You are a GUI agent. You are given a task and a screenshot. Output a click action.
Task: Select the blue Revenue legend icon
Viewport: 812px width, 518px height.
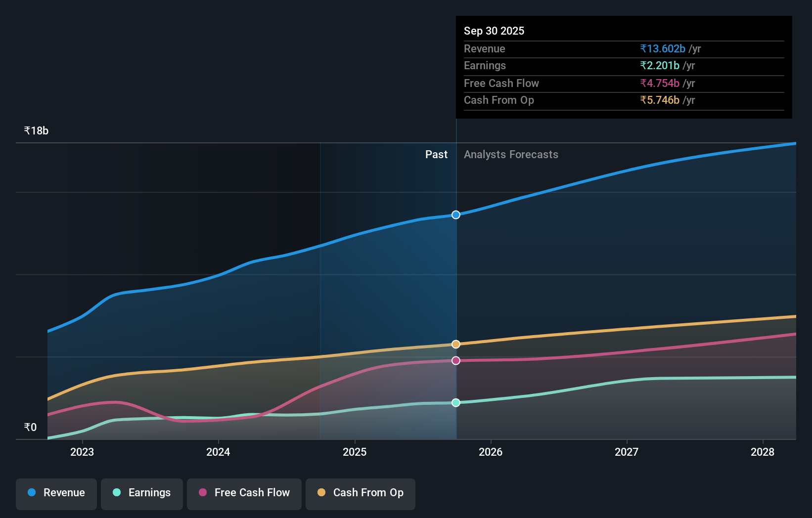pos(31,493)
